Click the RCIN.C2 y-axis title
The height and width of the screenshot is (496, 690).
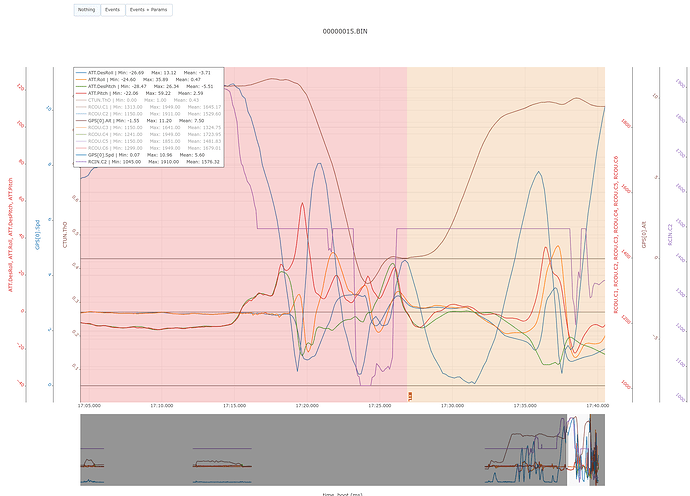[670, 235]
